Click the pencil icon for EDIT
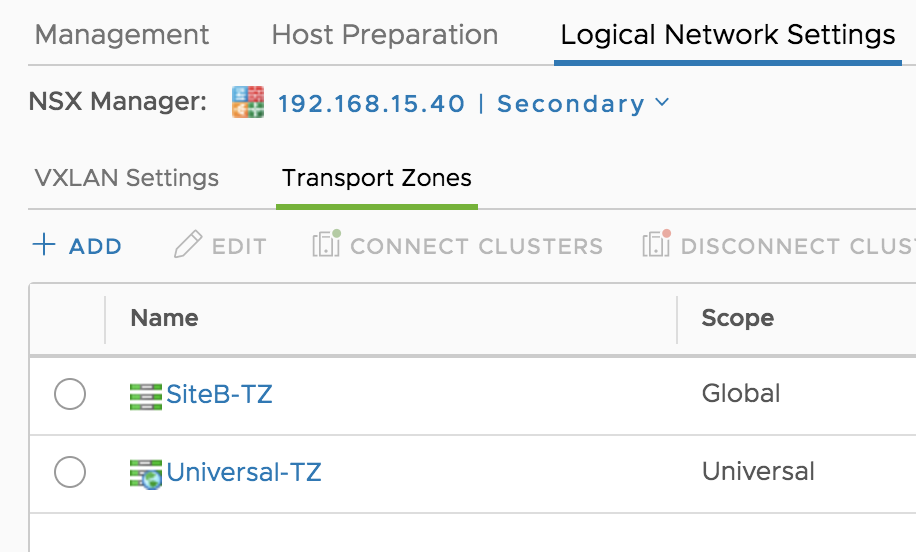The height and width of the screenshot is (552, 916). pyautogui.click(x=188, y=244)
